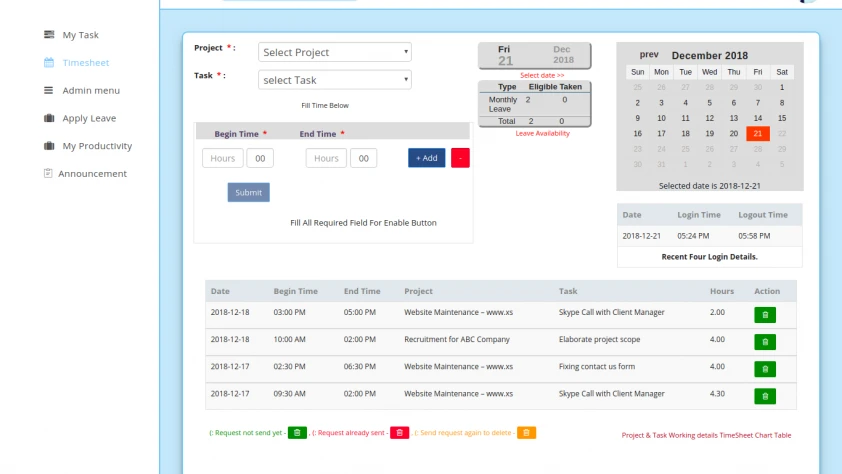842x474 pixels.
Task: Click the My Task briefcase icon
Action: (49, 35)
